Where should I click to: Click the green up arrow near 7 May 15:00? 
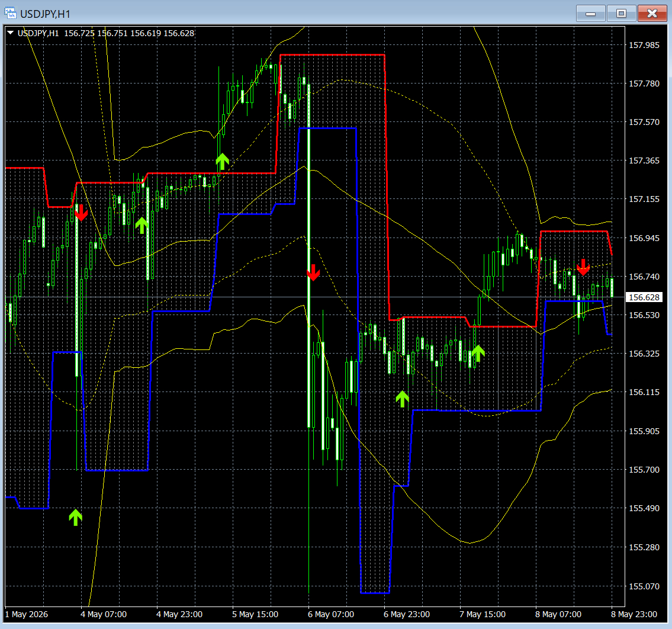click(x=478, y=354)
